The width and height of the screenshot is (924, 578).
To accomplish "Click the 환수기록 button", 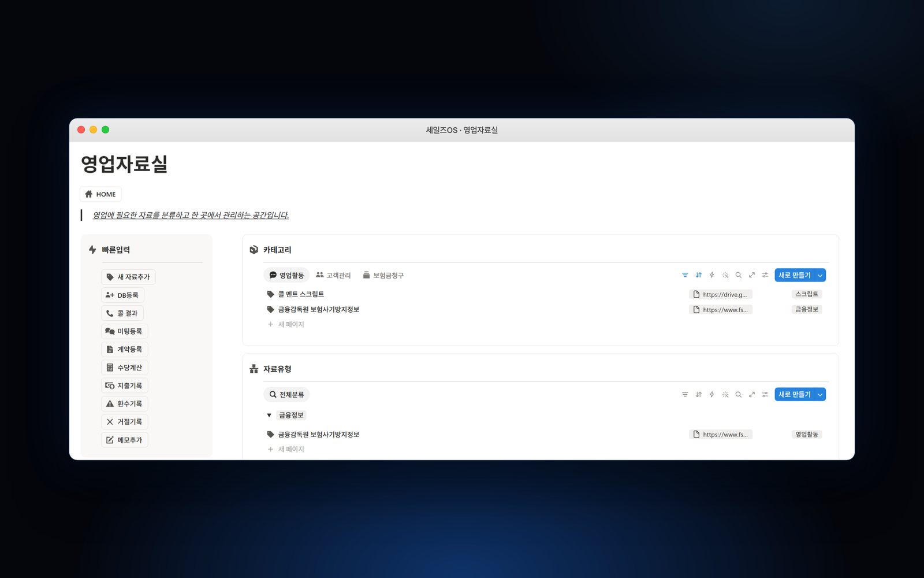I will pyautogui.click(x=125, y=403).
